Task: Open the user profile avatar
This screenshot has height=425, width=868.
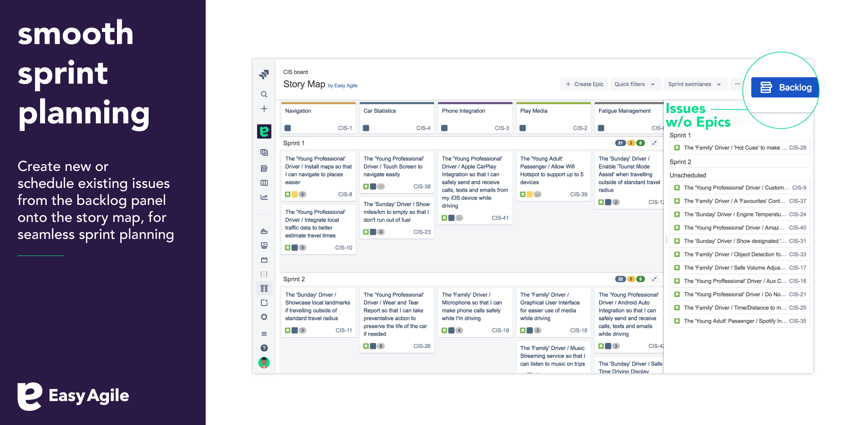Action: 264,363
